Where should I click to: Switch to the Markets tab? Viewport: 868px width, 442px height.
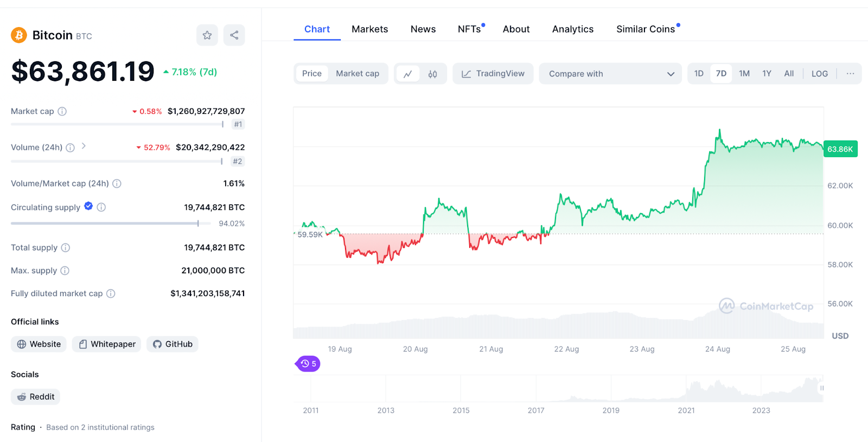(x=370, y=29)
